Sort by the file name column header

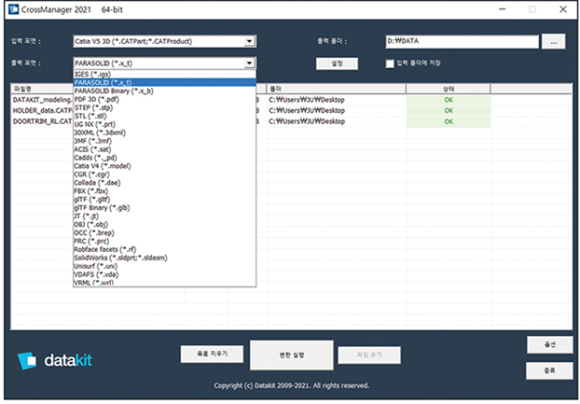(x=42, y=89)
